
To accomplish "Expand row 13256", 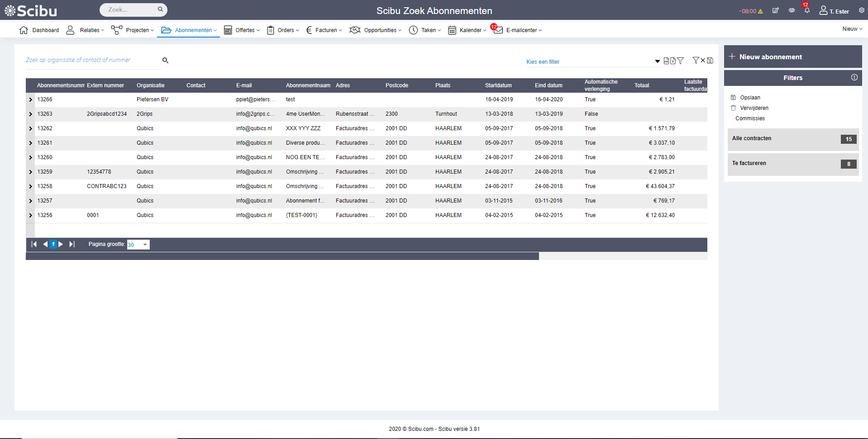I will click(x=30, y=215).
